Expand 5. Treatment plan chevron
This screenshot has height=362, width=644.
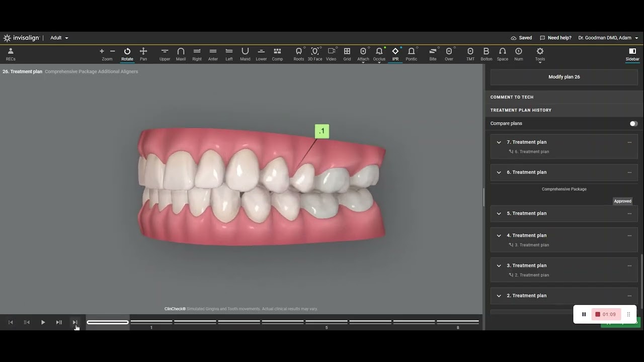point(499,214)
